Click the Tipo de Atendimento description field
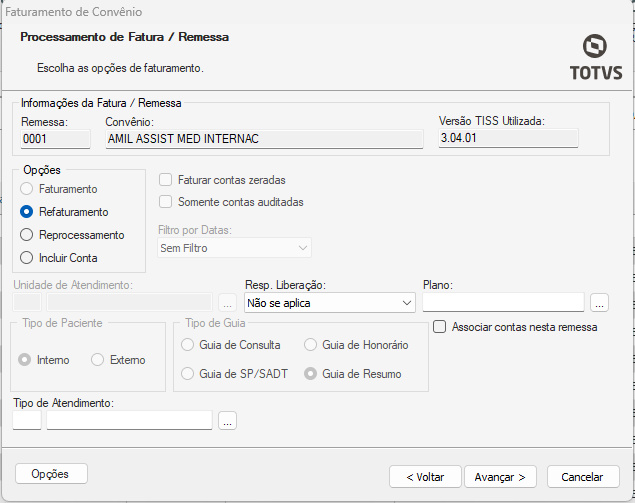Image resolution: width=635 pixels, height=503 pixels. (129, 421)
